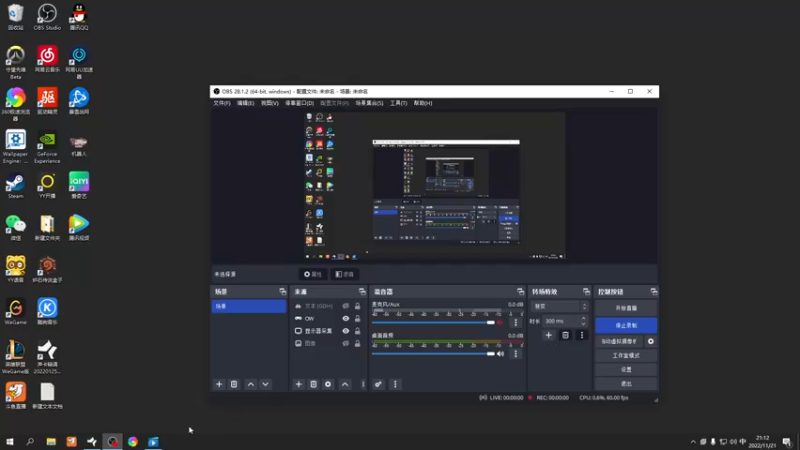Viewport: 800px width, 450px height.
Task: Show hidden system tray icons chevron
Action: pos(693,442)
